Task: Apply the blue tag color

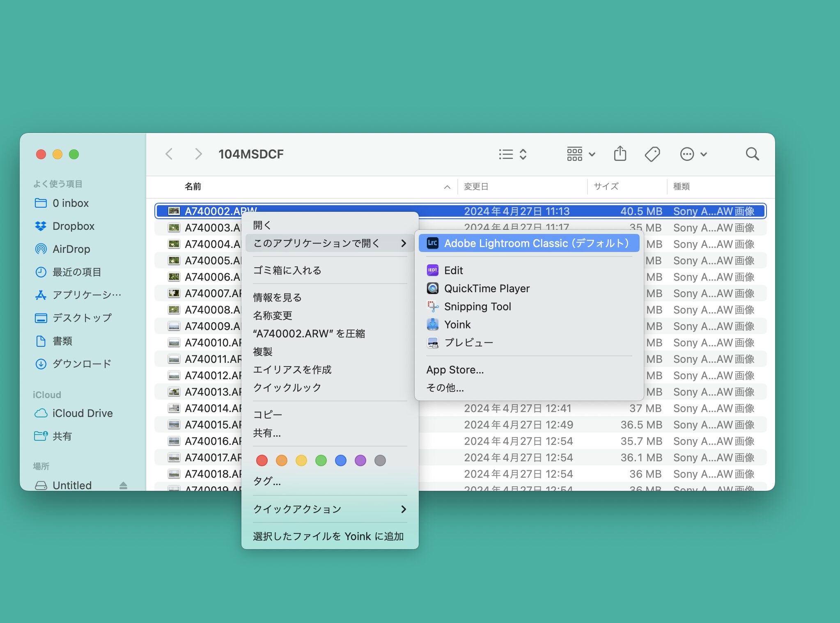Action: tap(341, 460)
